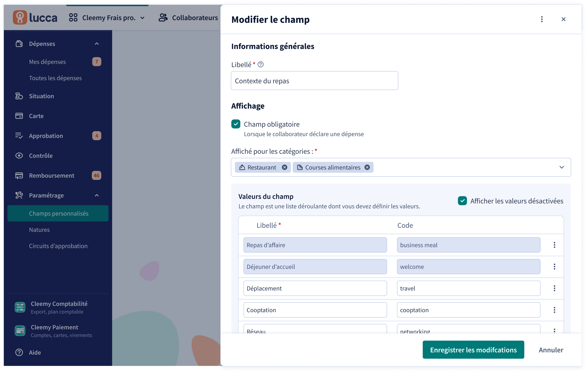
Task: Click the Approbation checklist icon
Action: click(x=19, y=135)
